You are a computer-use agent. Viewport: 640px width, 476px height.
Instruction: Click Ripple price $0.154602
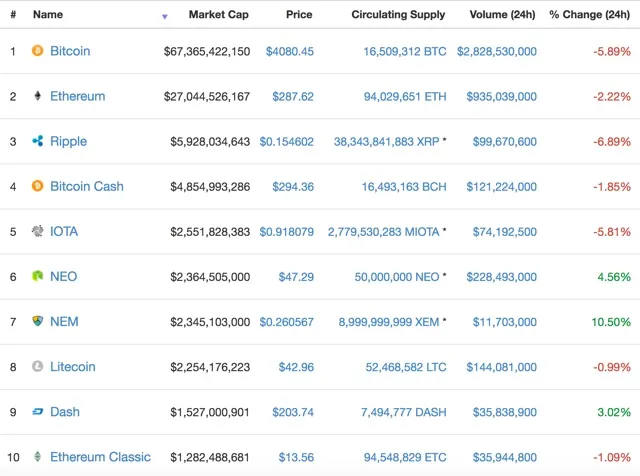(287, 142)
